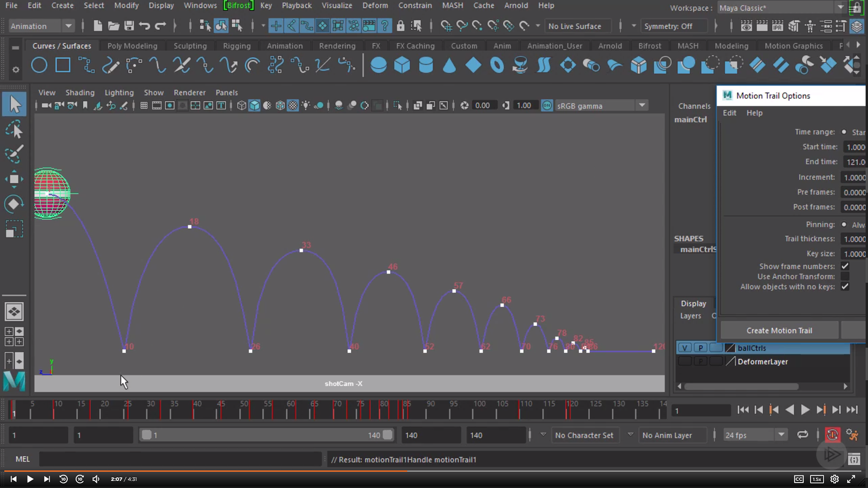Open the Visualize menu
The height and width of the screenshot is (488, 868).
pos(336,5)
